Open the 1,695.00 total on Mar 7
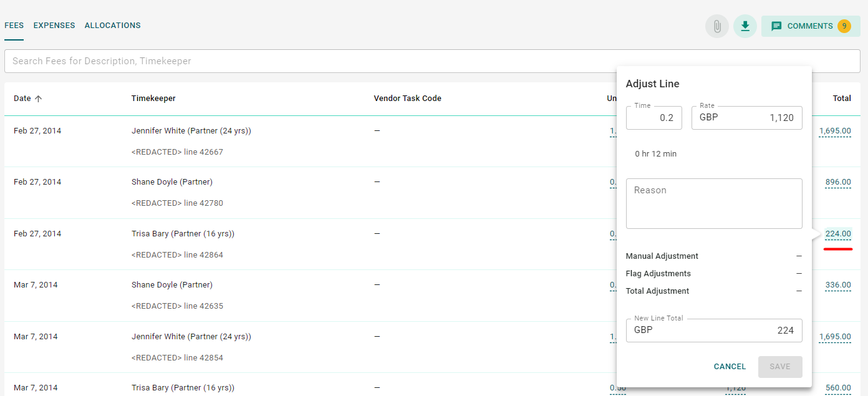 click(x=835, y=337)
